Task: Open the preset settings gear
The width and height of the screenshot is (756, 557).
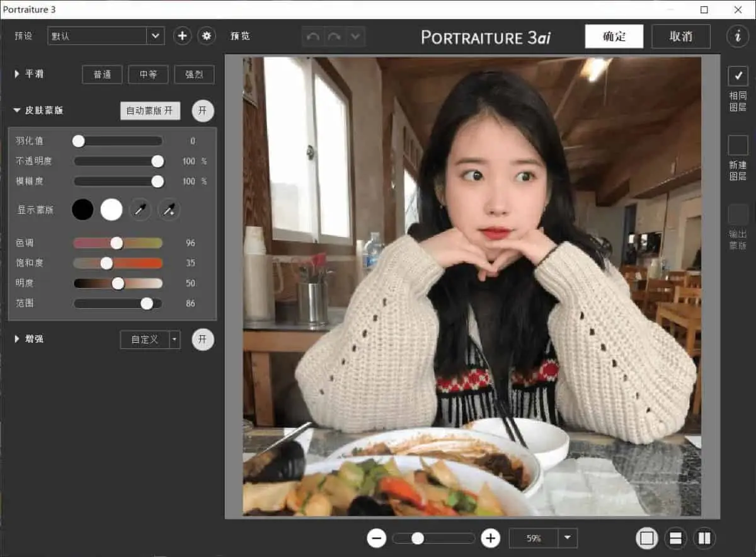Action: 207,36
